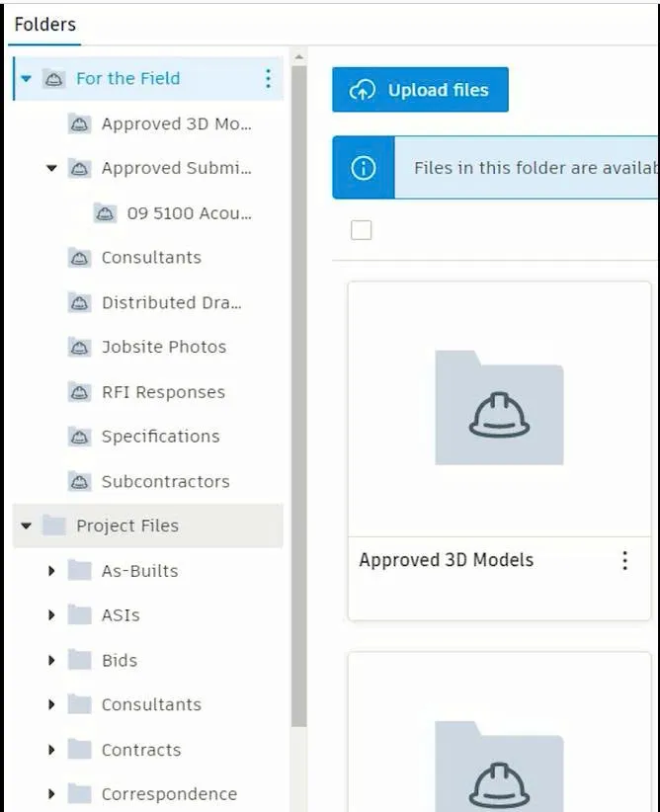Image resolution: width=660 pixels, height=812 pixels.
Task: Expand the Contracts folder
Action: (x=51, y=750)
